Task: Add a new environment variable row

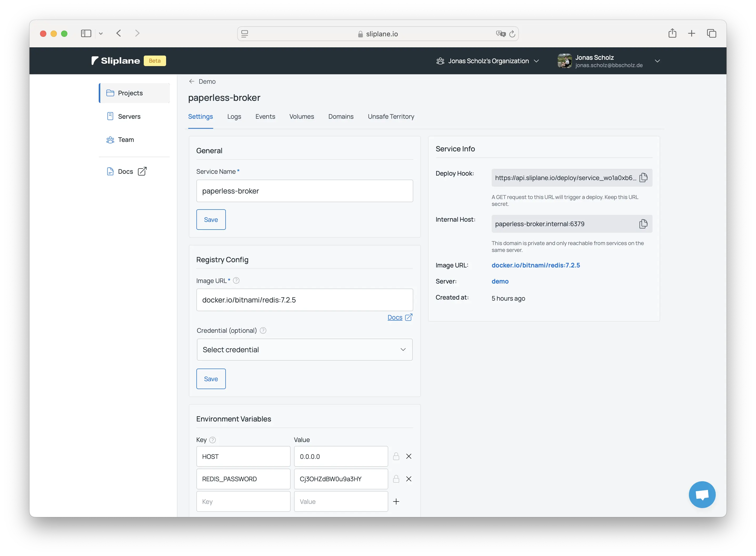Action: 396,501
